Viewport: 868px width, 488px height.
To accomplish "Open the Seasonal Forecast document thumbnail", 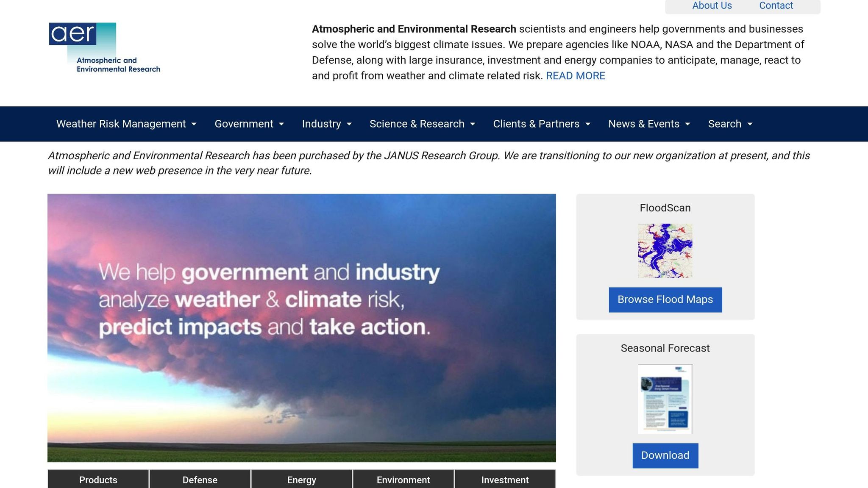I will pos(665,399).
